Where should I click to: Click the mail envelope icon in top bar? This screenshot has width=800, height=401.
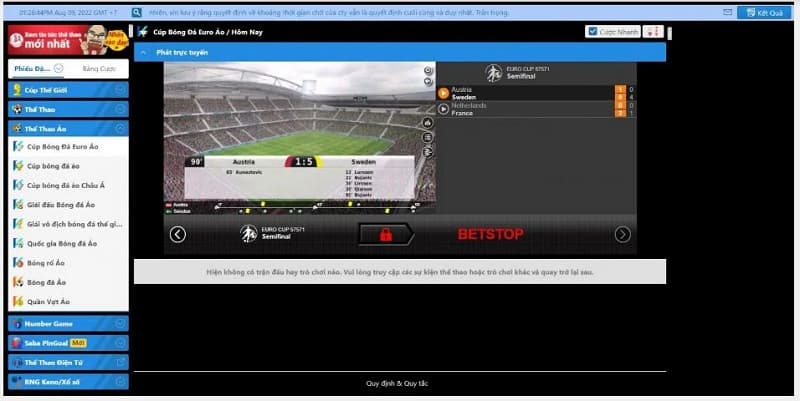click(727, 13)
